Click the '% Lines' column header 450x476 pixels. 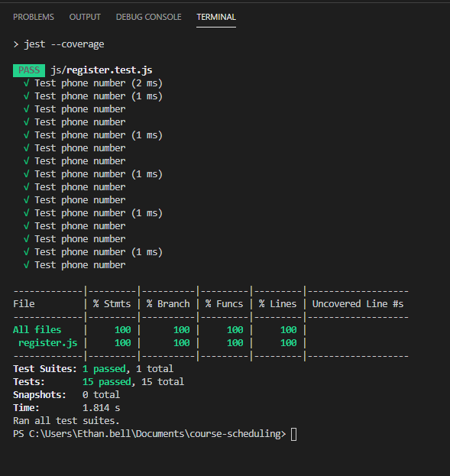point(277,304)
